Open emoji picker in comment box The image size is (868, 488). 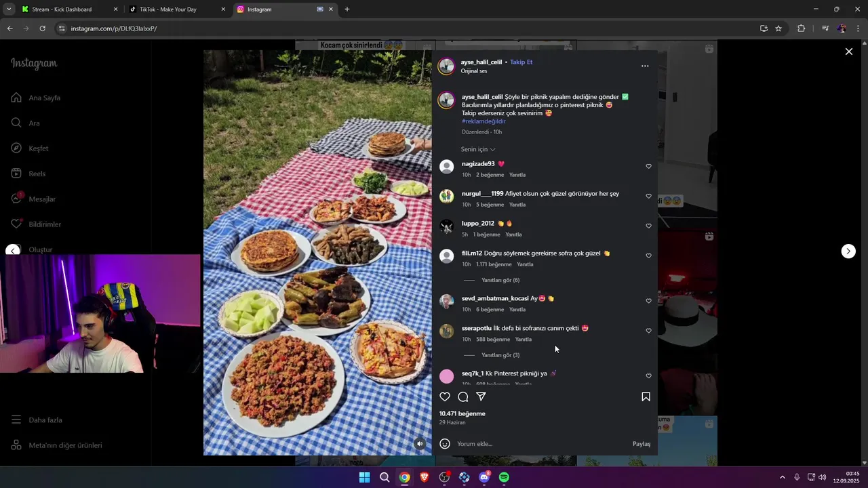click(445, 444)
